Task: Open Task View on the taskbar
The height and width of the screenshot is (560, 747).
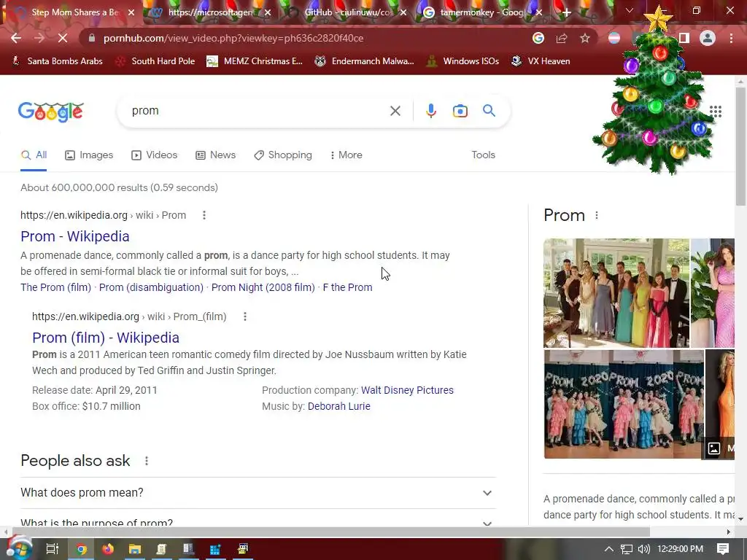Action: point(52,549)
